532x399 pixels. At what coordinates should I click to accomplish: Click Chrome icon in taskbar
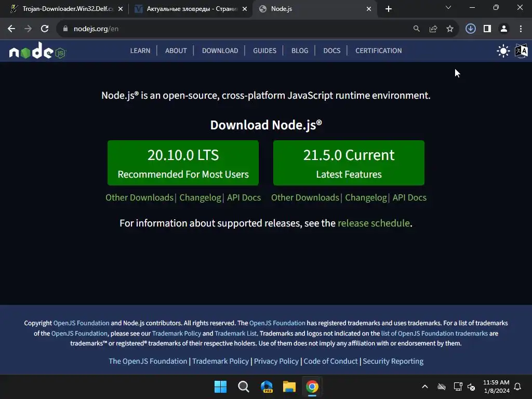(x=312, y=387)
